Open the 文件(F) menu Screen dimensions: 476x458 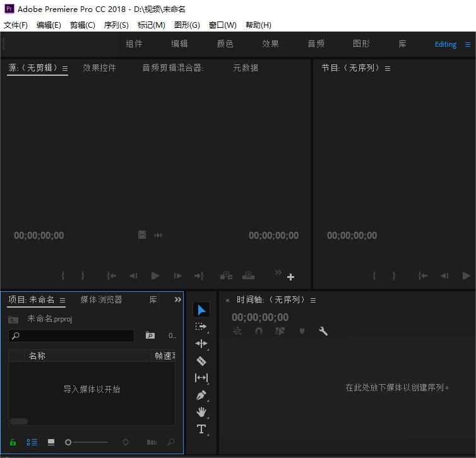(x=16, y=25)
